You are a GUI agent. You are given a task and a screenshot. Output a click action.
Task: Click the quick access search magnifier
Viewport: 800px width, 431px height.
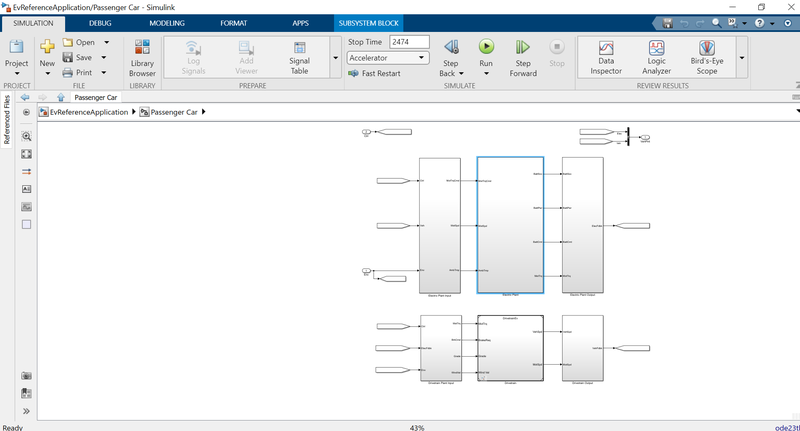[716, 23]
